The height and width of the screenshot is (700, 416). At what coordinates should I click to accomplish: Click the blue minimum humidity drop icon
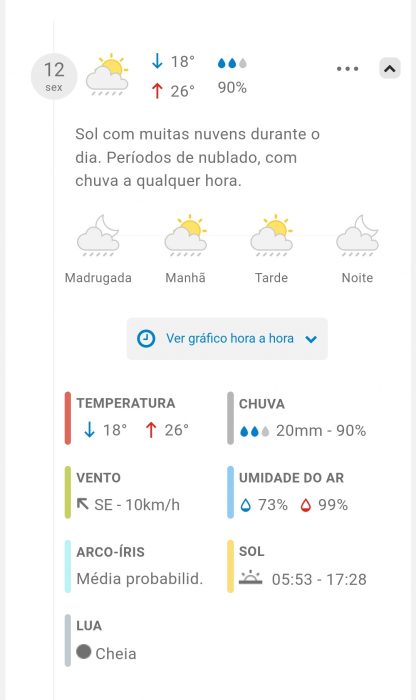(x=245, y=505)
